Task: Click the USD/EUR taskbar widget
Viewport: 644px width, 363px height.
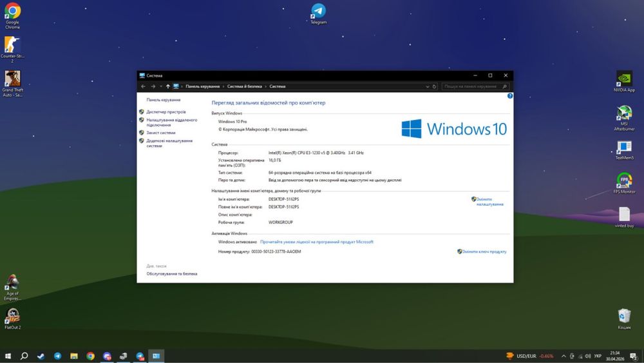Action: (530, 356)
